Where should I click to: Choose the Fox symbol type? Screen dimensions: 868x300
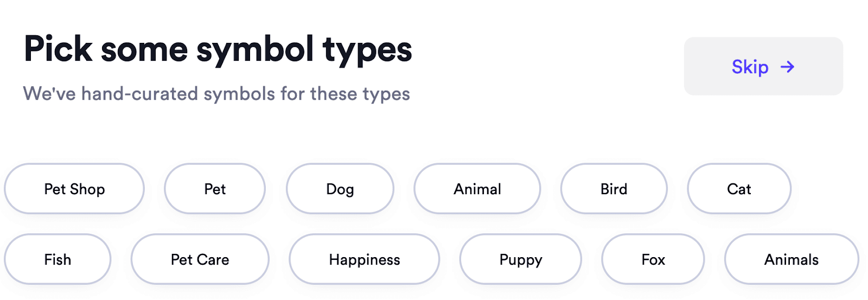coord(653,259)
